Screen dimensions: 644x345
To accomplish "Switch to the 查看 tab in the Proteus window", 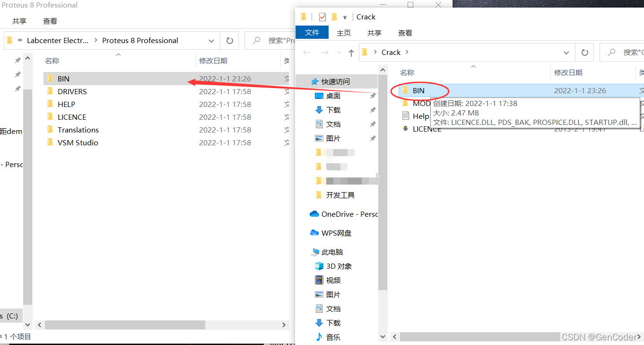I will 50,21.
